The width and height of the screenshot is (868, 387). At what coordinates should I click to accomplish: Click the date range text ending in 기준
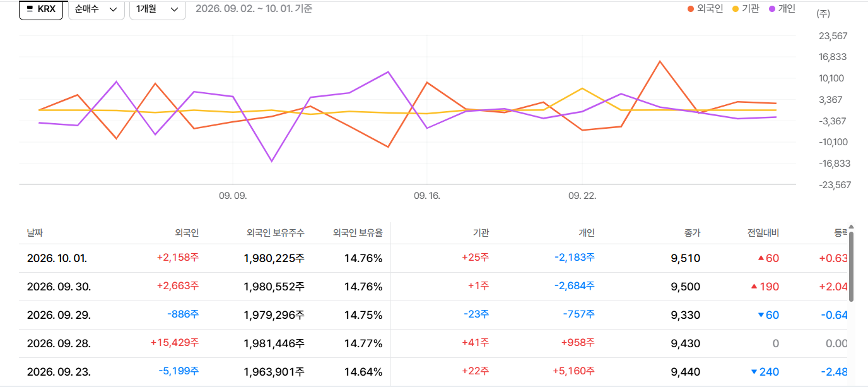(x=254, y=9)
